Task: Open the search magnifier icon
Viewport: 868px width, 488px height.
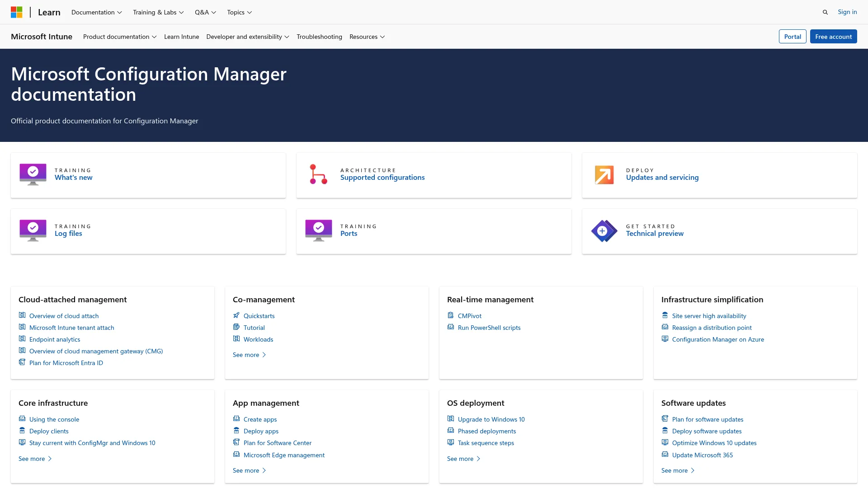Action: coord(825,12)
